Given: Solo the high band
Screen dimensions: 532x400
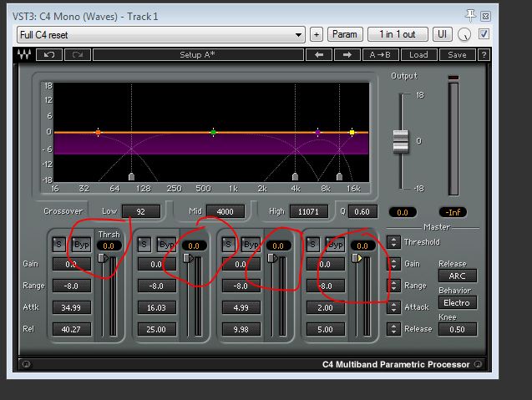Looking at the screenshot, I should click(313, 245).
